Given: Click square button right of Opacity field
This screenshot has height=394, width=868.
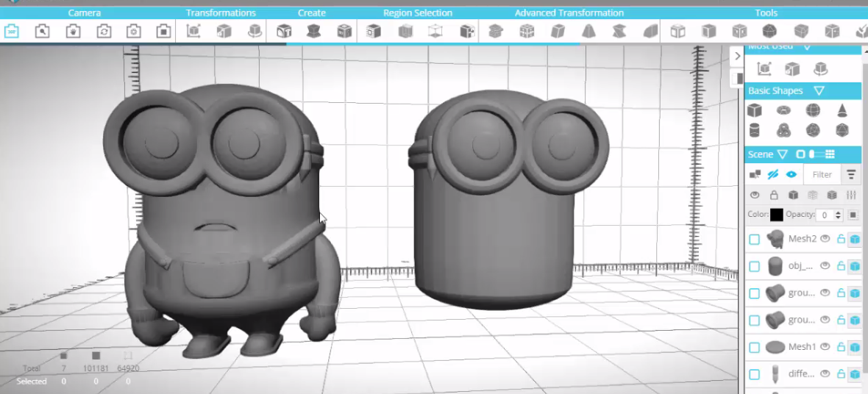Looking at the screenshot, I should pyautogui.click(x=853, y=215).
